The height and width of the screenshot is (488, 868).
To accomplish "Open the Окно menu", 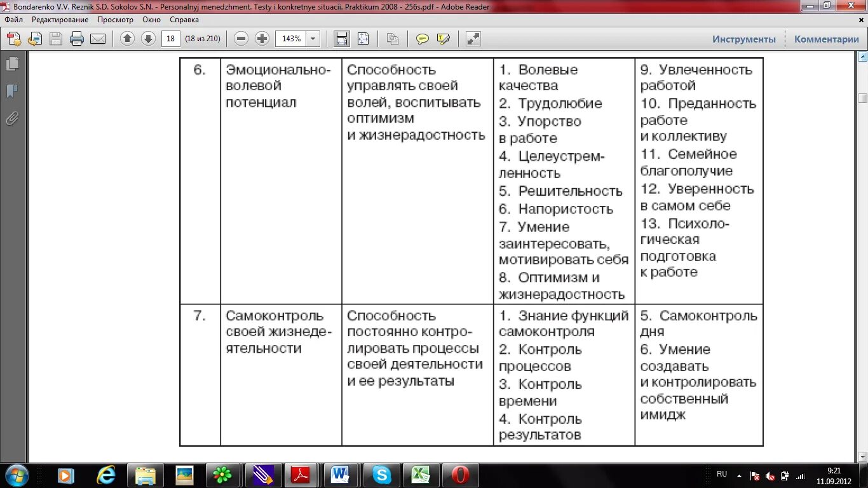I will coord(151,20).
